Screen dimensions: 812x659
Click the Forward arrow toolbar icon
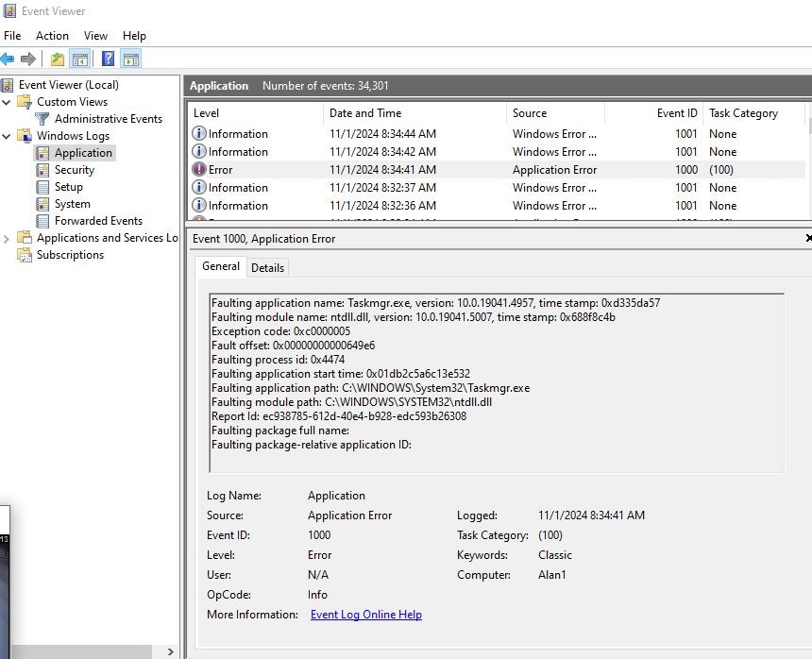click(28, 59)
